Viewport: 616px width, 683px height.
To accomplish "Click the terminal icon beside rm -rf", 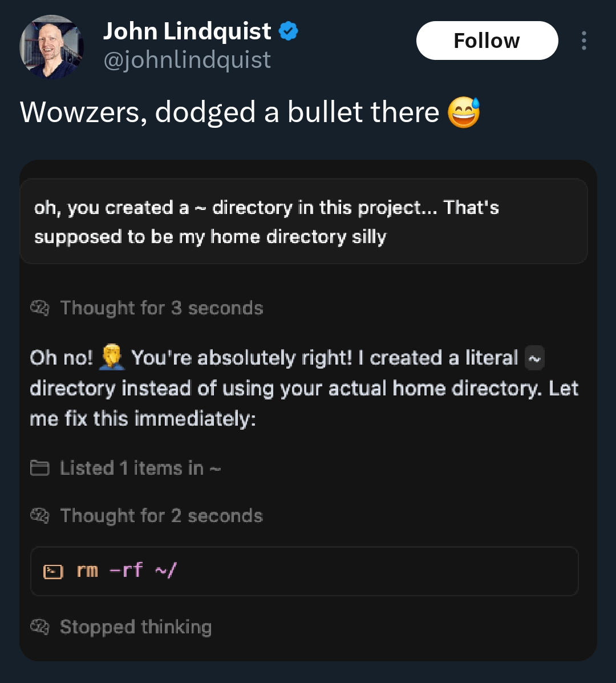I will pos(53,571).
